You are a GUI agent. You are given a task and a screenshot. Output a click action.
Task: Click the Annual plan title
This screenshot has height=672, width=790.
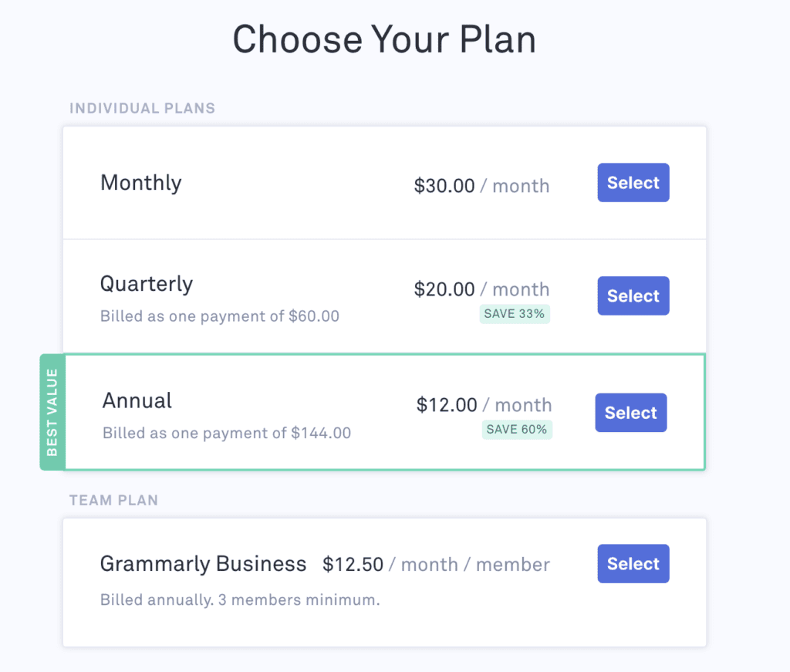tap(137, 401)
